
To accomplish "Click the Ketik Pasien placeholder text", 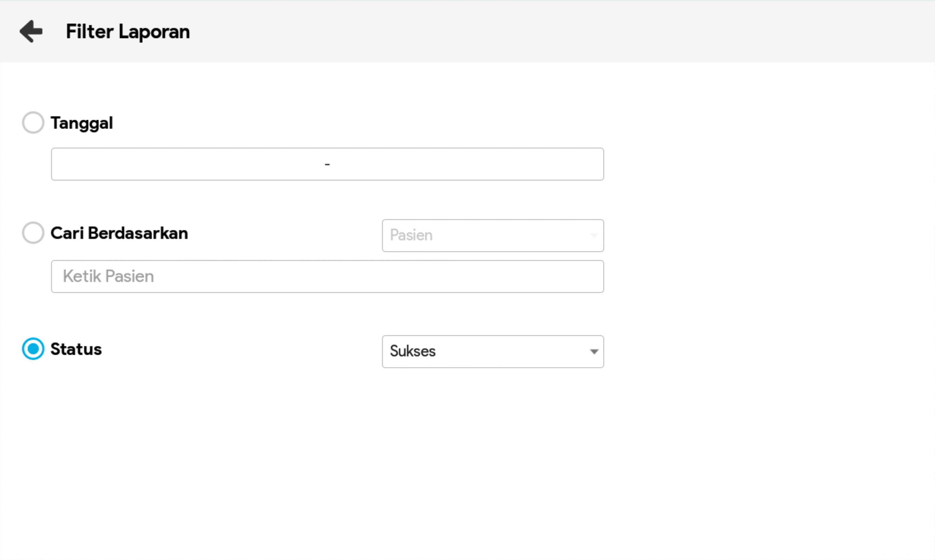I will pos(108,276).
